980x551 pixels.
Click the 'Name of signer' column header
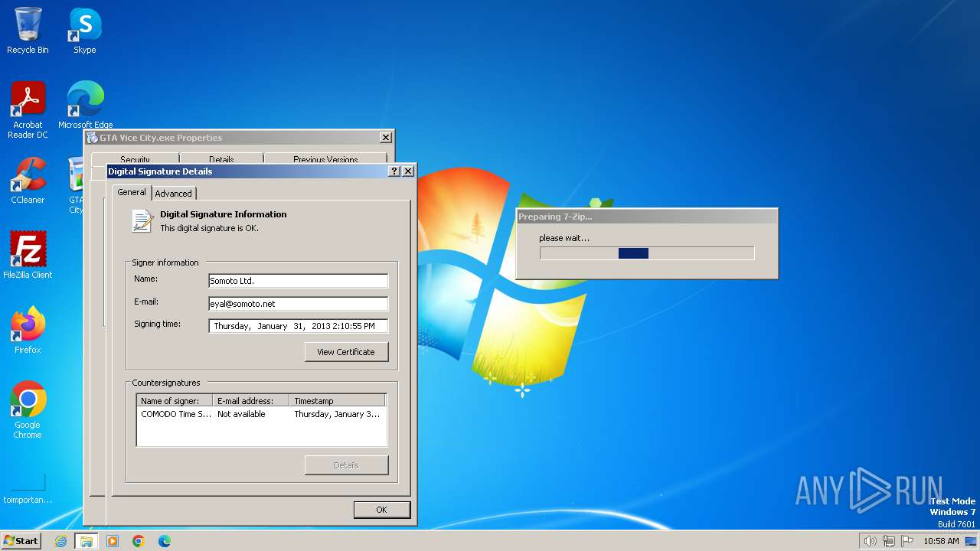pos(175,400)
